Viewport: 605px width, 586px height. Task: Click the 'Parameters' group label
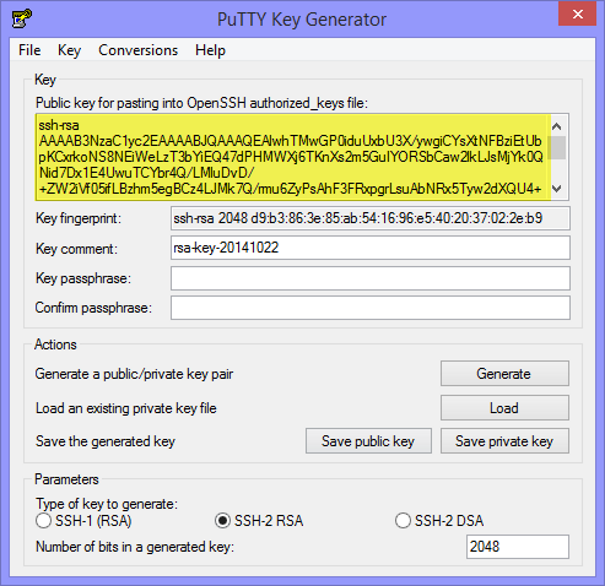[66, 479]
